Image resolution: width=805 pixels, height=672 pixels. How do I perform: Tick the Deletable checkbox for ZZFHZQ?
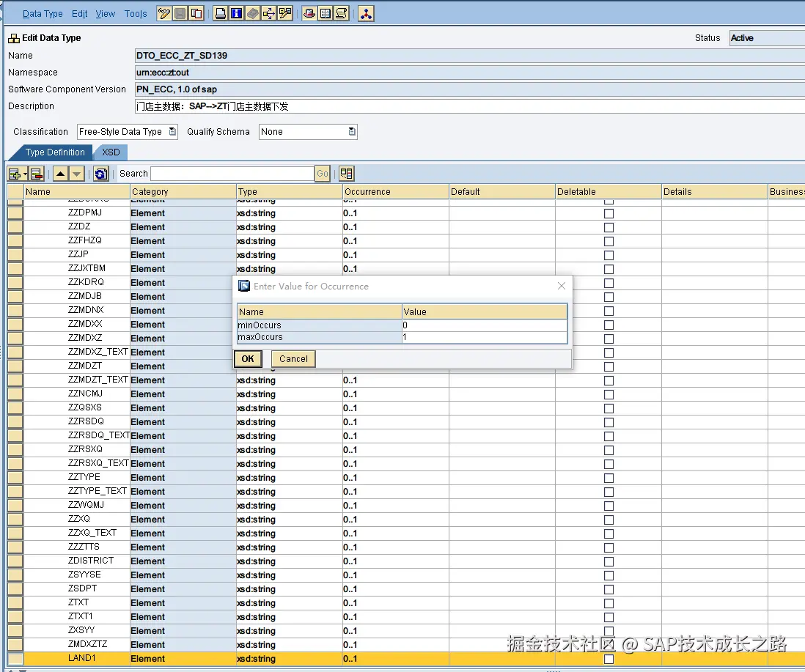coord(609,241)
